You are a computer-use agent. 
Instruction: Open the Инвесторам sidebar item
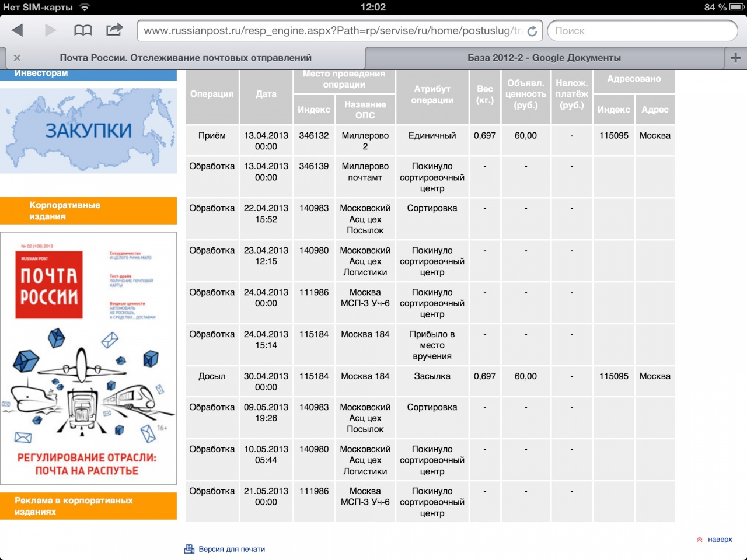point(88,74)
